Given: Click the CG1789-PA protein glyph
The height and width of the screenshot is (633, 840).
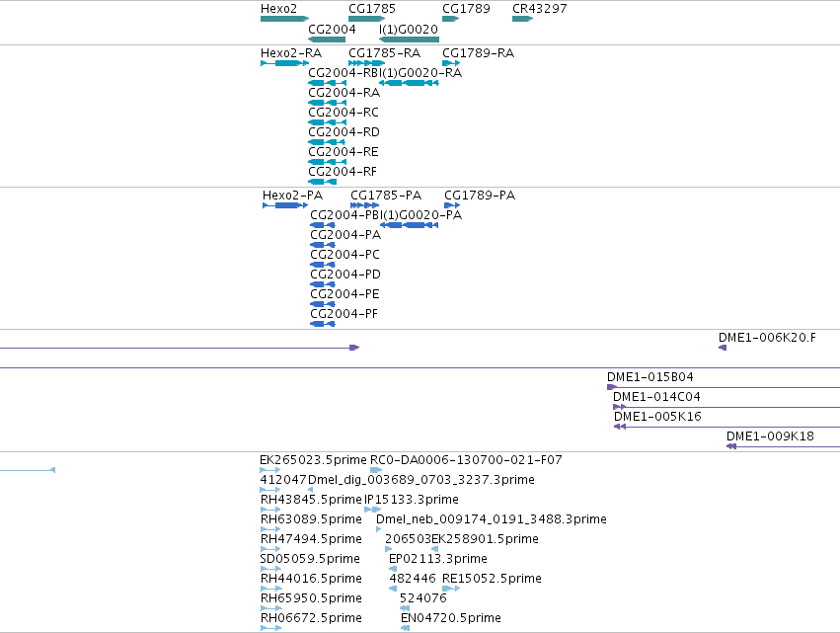Looking at the screenshot, I should 452,205.
